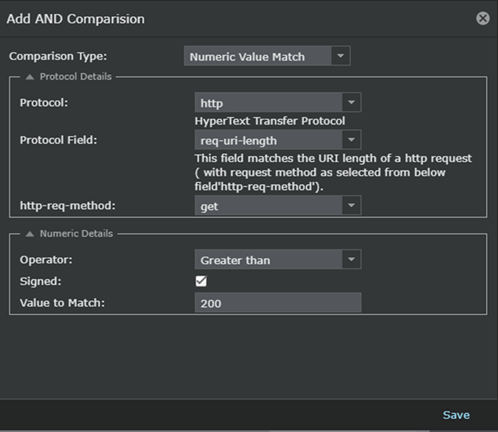Click the Comparison Type label
The width and height of the screenshot is (498, 432).
point(58,56)
